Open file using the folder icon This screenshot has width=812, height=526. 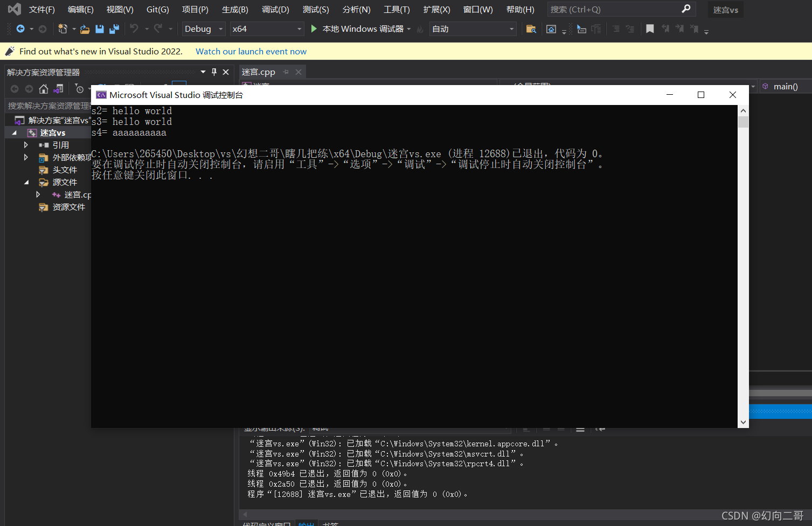point(85,29)
